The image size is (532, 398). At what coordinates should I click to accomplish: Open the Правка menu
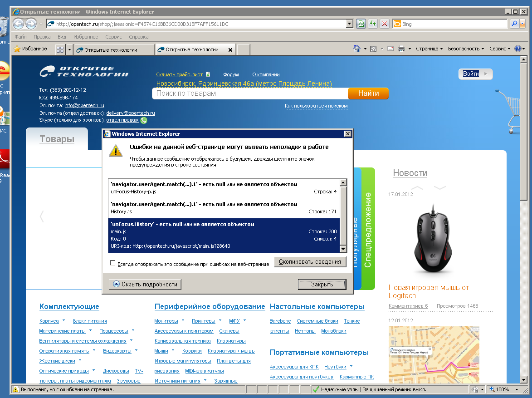coord(42,37)
